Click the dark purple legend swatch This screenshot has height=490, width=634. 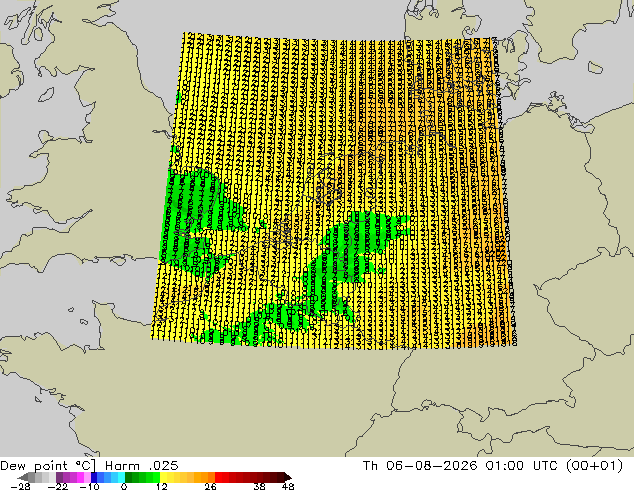pyautogui.click(x=59, y=477)
